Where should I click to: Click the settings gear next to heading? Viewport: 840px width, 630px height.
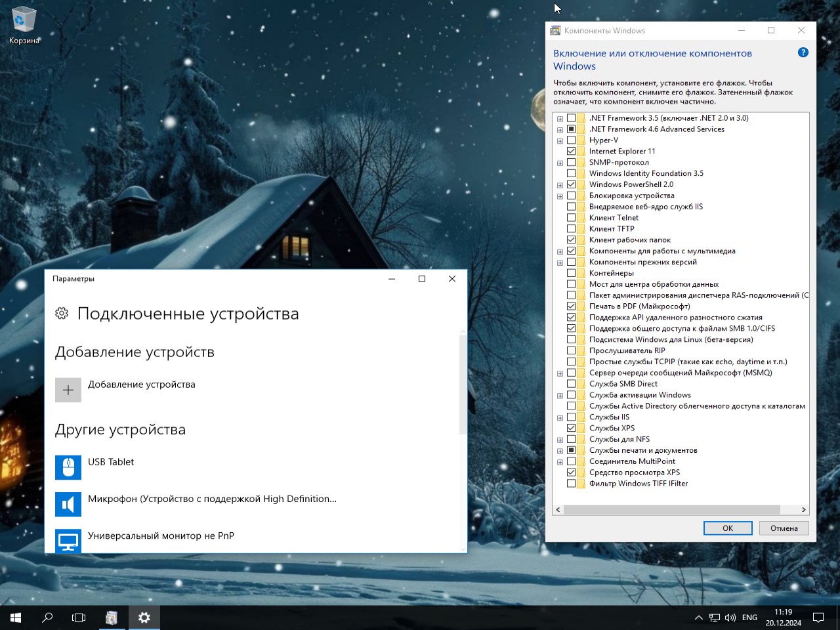62,314
